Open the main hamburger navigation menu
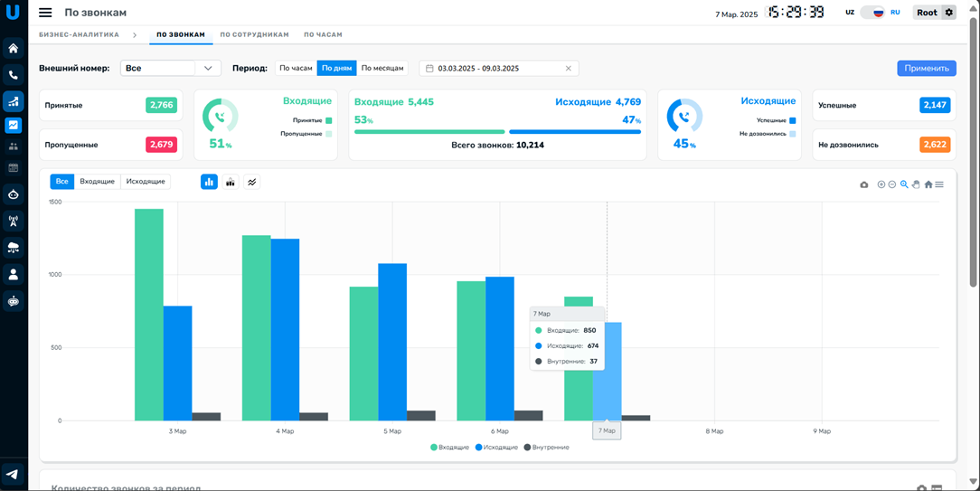Viewport: 980px width, 491px height. (x=45, y=13)
